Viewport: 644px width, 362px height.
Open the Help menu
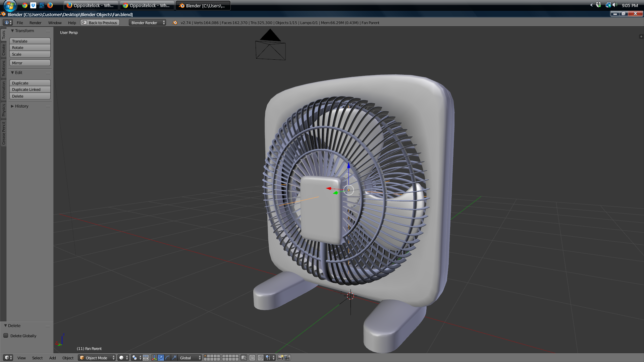(72, 22)
